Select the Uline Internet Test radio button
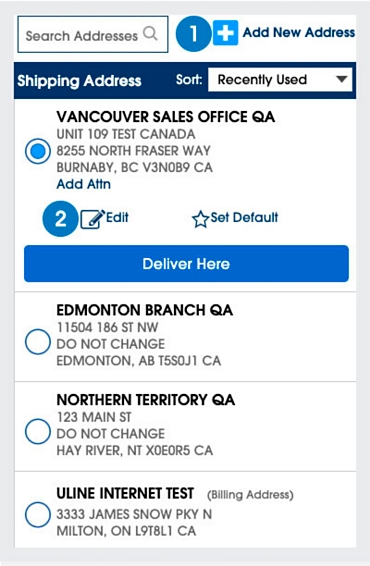Viewport: 370px width, 566px height. (38, 514)
